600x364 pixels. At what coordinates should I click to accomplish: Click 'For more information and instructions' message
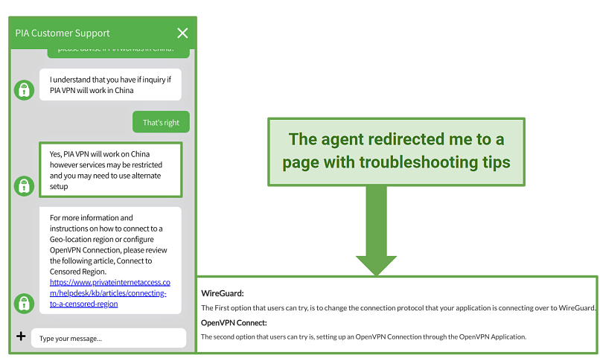click(110, 261)
